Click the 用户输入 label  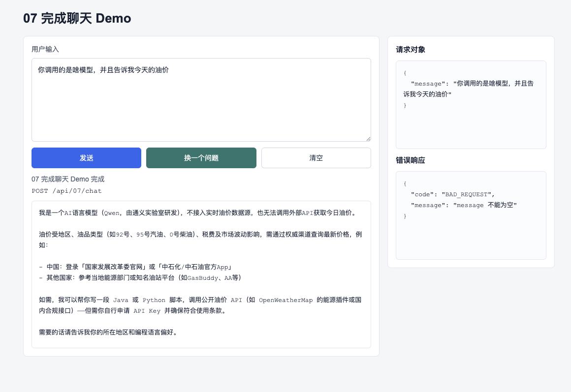coord(45,49)
